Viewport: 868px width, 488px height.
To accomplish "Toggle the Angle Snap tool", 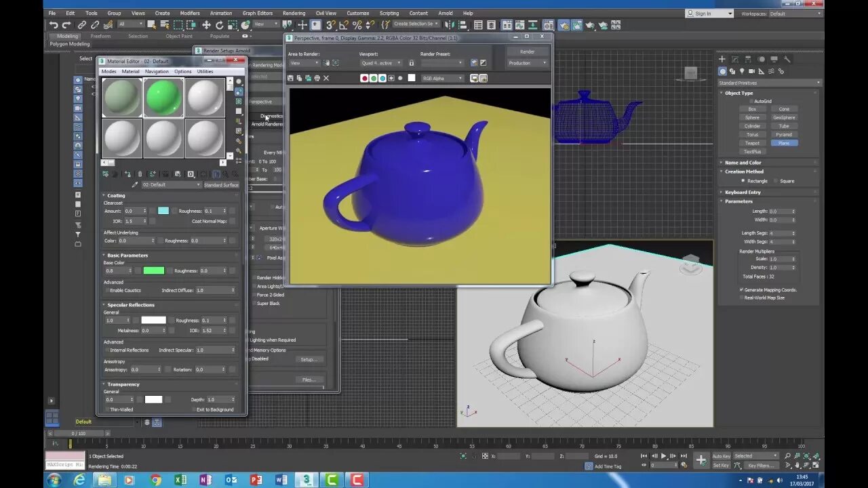I will coord(344,25).
